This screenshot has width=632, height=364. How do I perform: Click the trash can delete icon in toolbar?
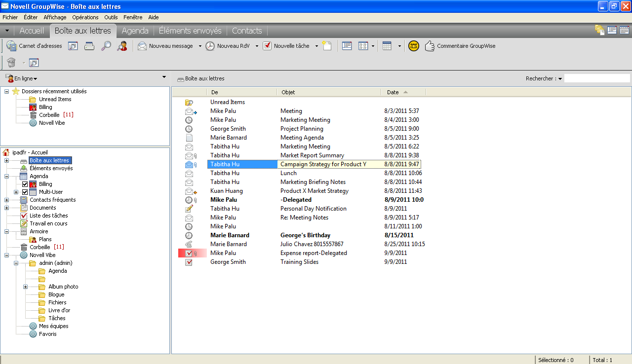click(x=11, y=63)
